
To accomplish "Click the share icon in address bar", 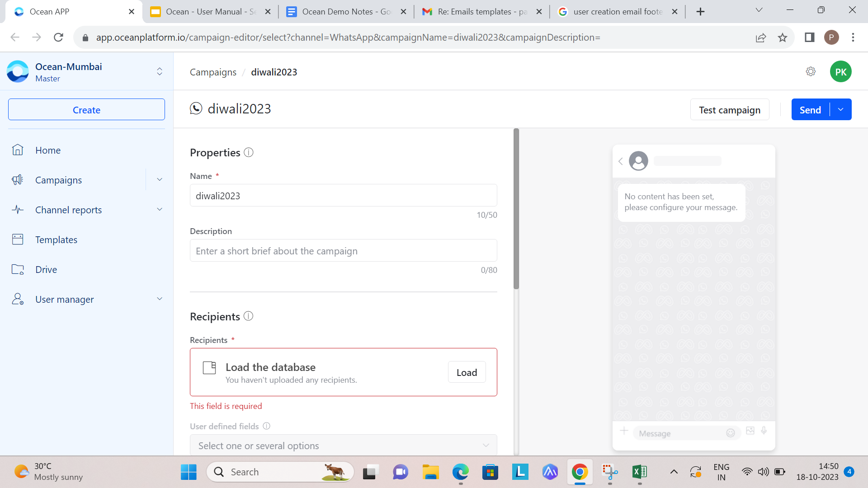I will click(761, 38).
